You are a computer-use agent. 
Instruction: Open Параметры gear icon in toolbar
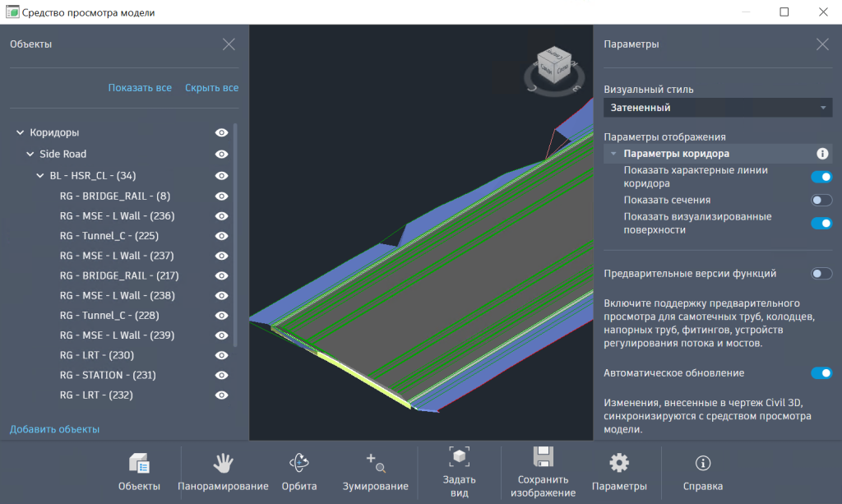tap(618, 463)
